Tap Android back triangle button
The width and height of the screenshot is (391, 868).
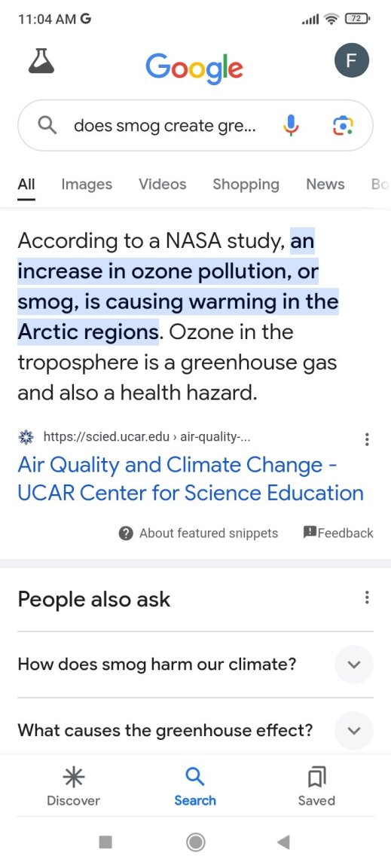pyautogui.click(x=283, y=842)
